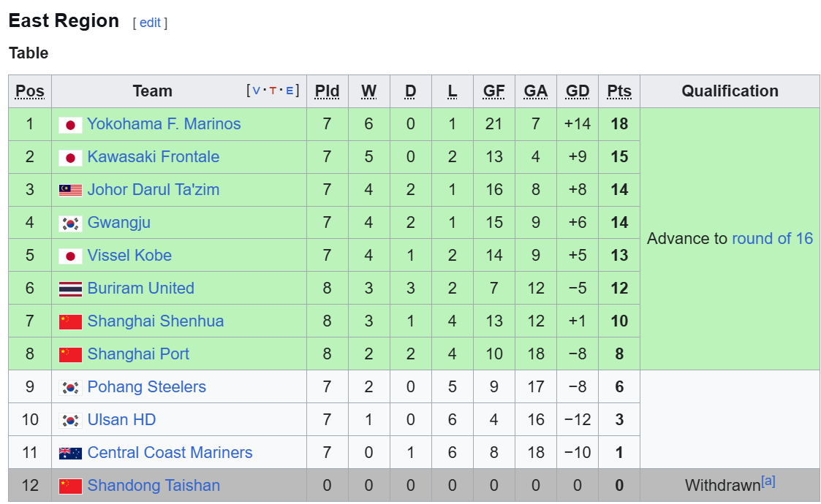The width and height of the screenshot is (821, 504).
Task: Click the Malaysia flag beside Johor Darul Ta'zim
Action: [70, 191]
